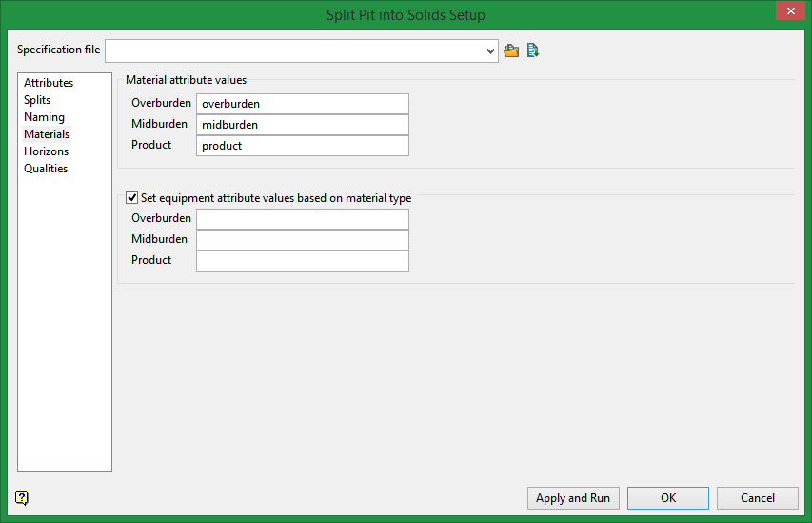The height and width of the screenshot is (523, 812).
Task: Expand the Specification file dropdown arrow
Action: point(490,50)
